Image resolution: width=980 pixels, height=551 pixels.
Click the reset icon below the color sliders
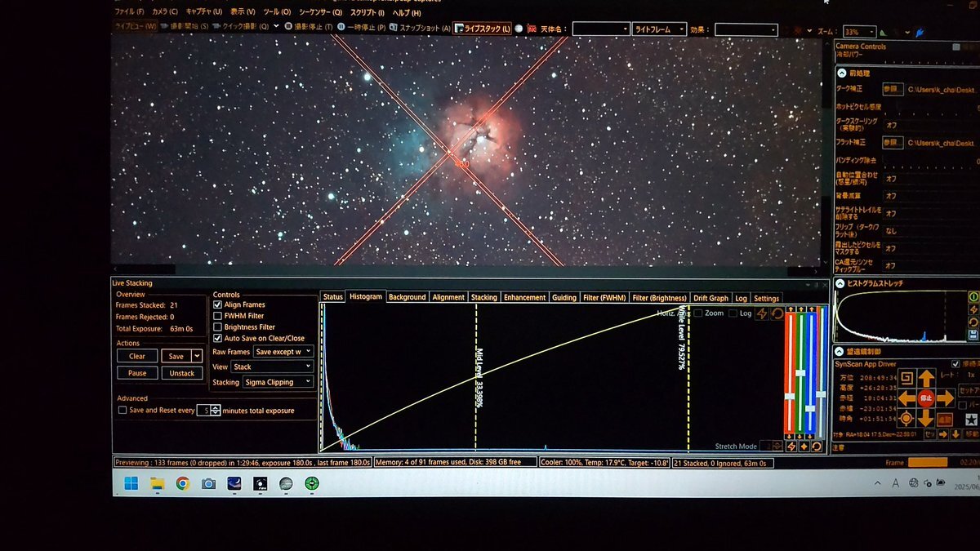(x=817, y=447)
